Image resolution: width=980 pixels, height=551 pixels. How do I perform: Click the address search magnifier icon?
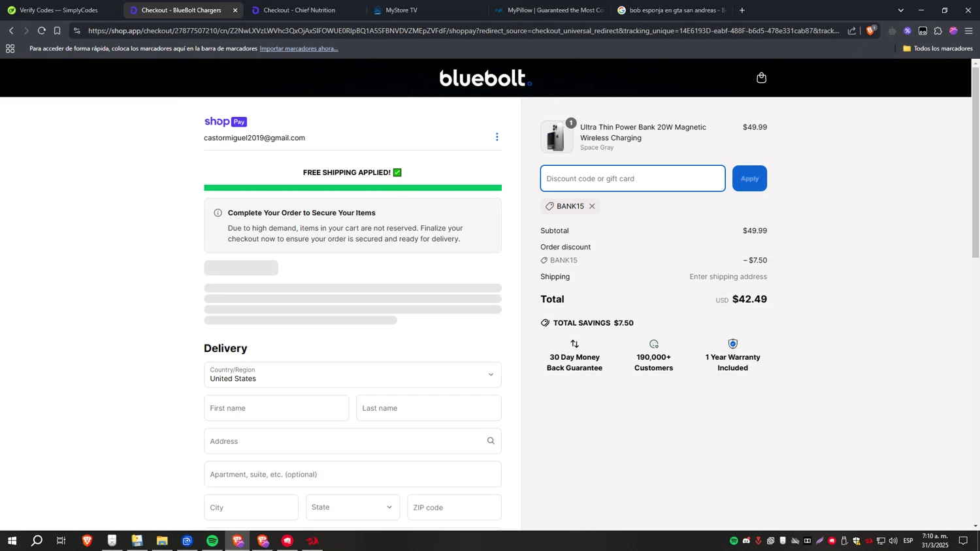[491, 441]
